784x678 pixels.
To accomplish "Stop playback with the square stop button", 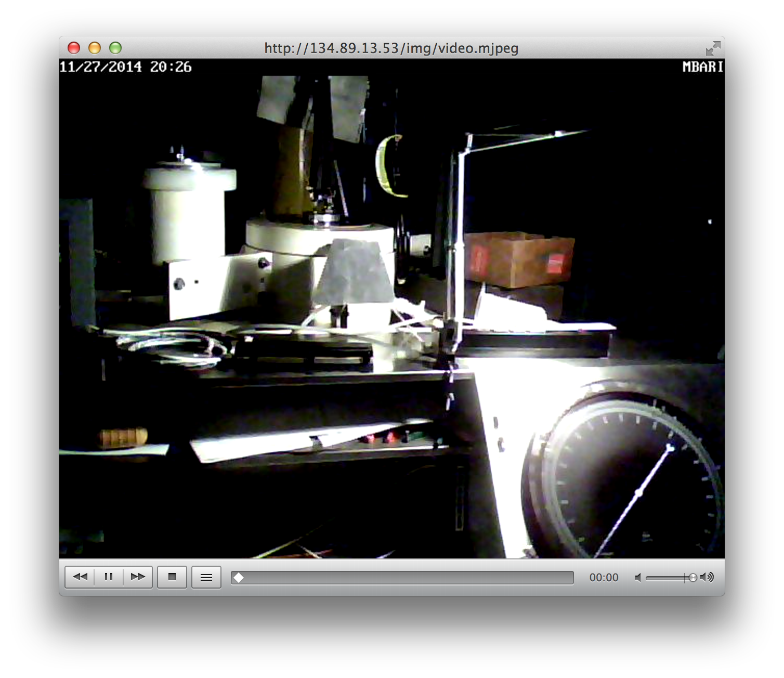I will [x=172, y=577].
